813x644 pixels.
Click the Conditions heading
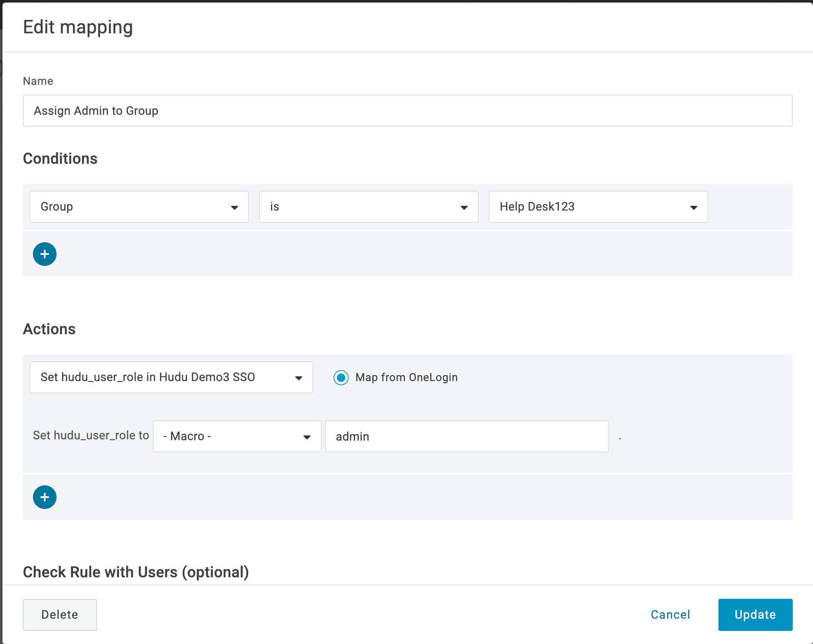click(x=60, y=159)
